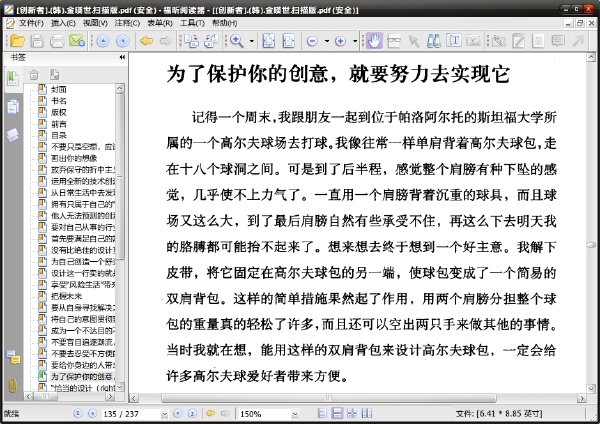Open the 前言 bookmark
The height and width of the screenshot is (424, 600).
[59, 124]
